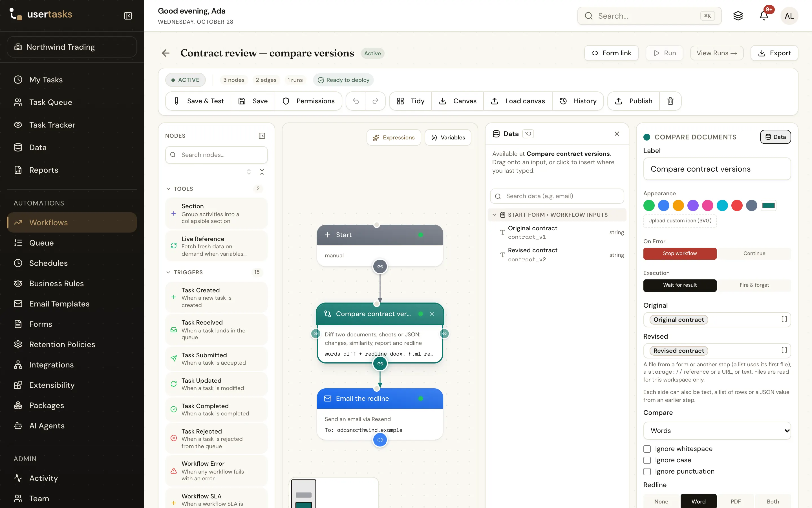The image size is (812, 508).
Task: Collapse the Start Form workflow inputs section
Action: click(x=494, y=215)
